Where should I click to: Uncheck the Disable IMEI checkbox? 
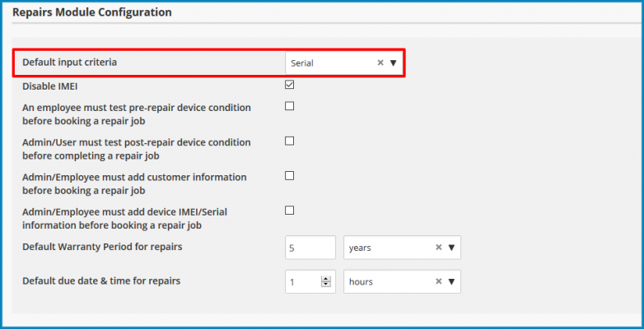click(x=290, y=85)
